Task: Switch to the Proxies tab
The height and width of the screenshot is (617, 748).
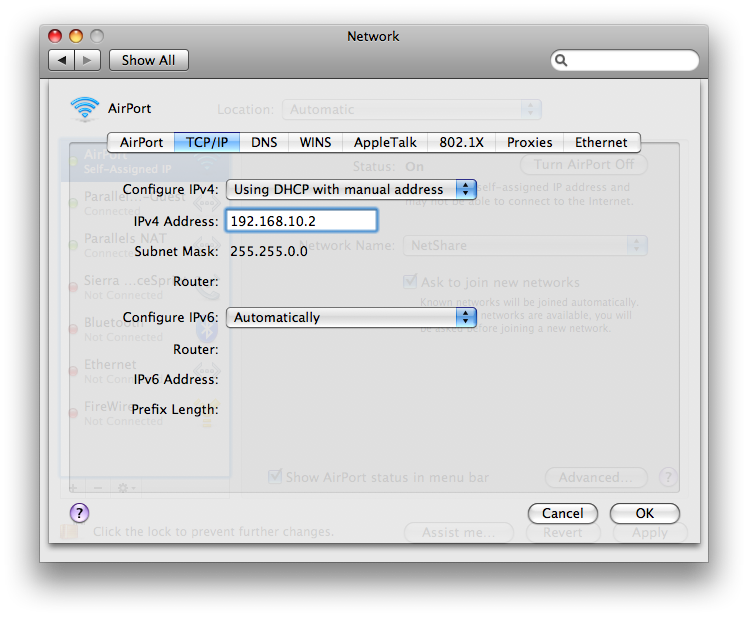Action: pyautogui.click(x=530, y=142)
